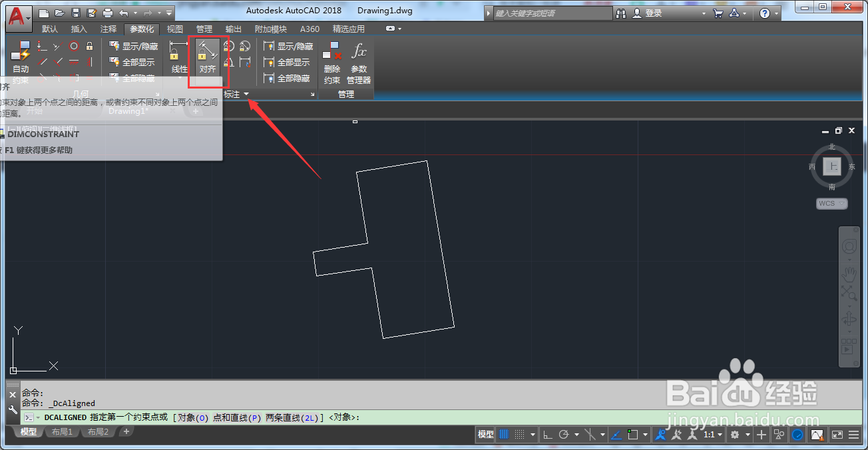Screen dimensions: 868x450
Task: Select the Fix constraint lock icon
Action: click(x=89, y=47)
